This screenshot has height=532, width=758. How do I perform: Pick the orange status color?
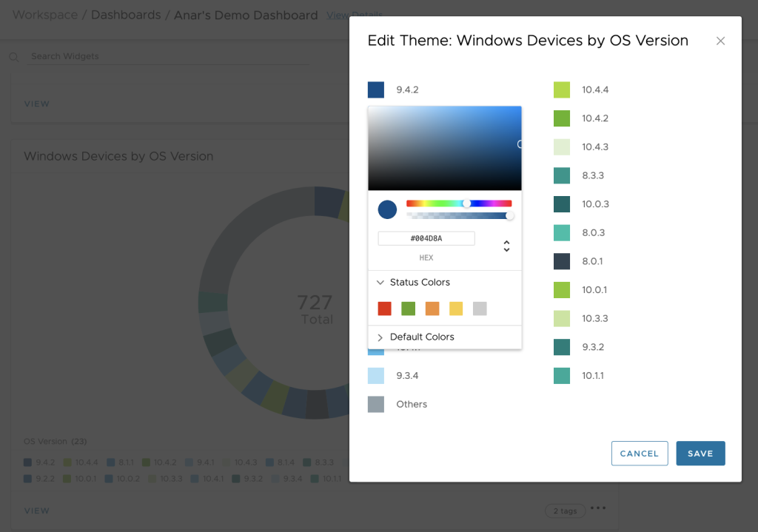432,309
